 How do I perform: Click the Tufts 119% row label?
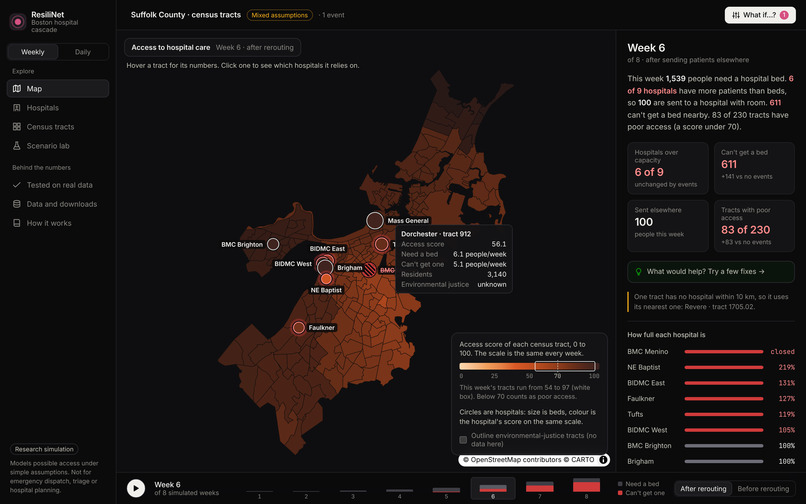(x=635, y=414)
